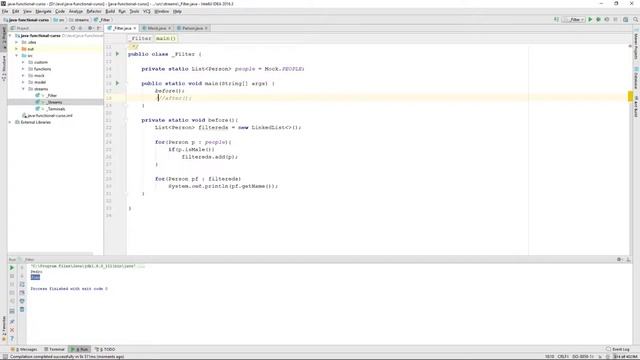Open the Structure tool window side tab
This screenshot has width=640, height=360.
point(4,69)
